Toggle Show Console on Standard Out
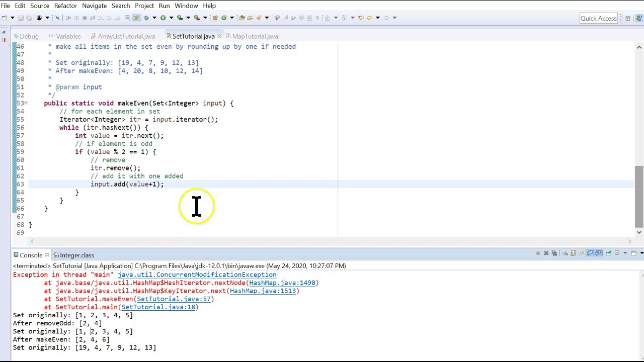This screenshot has width=644, height=362. pos(590,253)
